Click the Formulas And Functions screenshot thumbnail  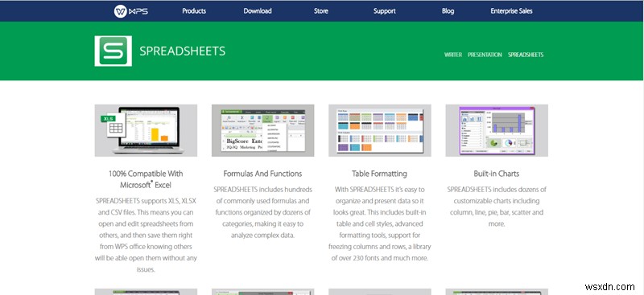[x=263, y=130]
